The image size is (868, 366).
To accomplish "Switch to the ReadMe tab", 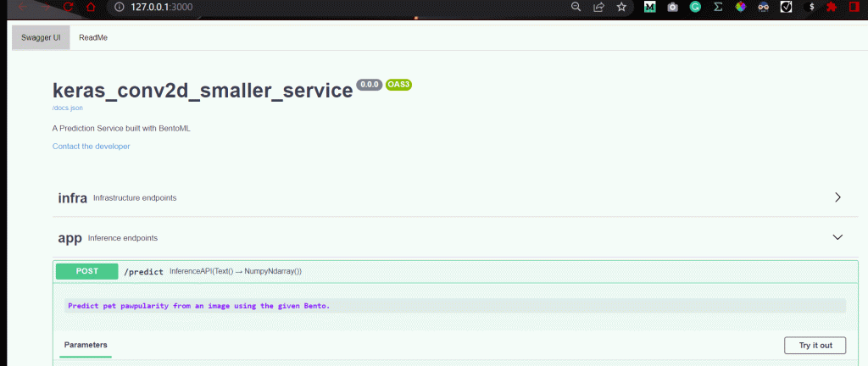I will (x=93, y=38).
